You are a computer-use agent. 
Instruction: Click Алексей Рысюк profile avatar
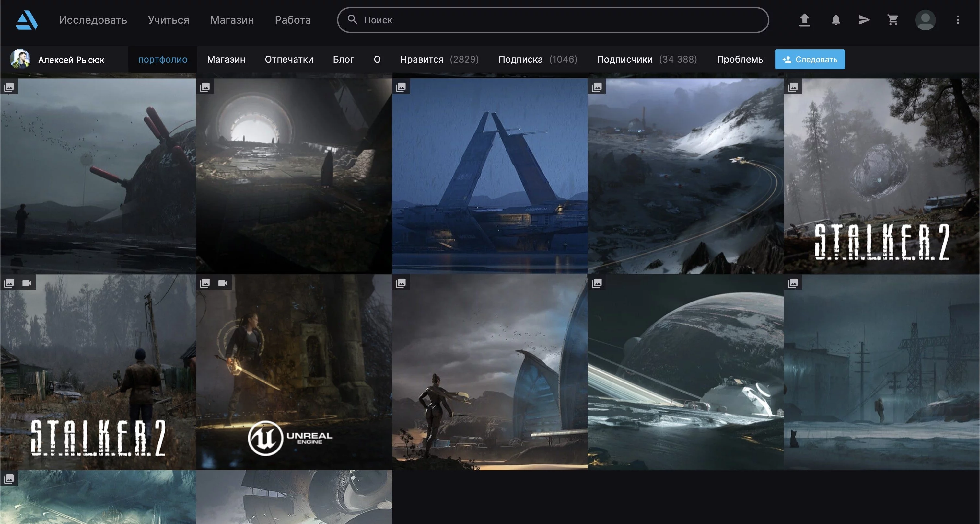click(x=20, y=59)
